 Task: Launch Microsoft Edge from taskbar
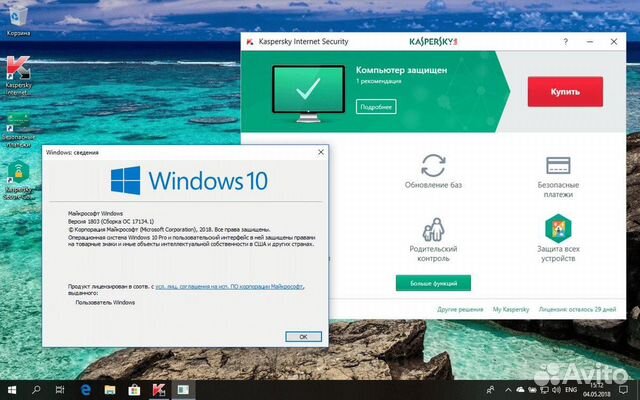coord(85,390)
